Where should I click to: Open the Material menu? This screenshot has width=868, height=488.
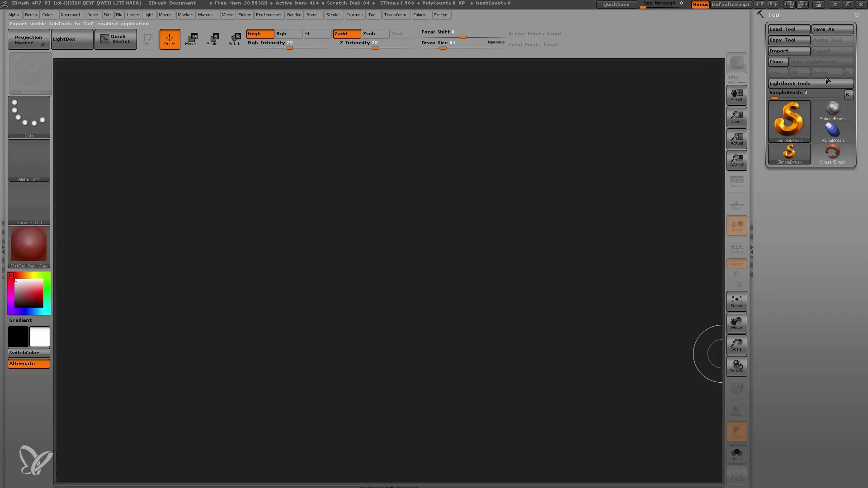pyautogui.click(x=206, y=14)
